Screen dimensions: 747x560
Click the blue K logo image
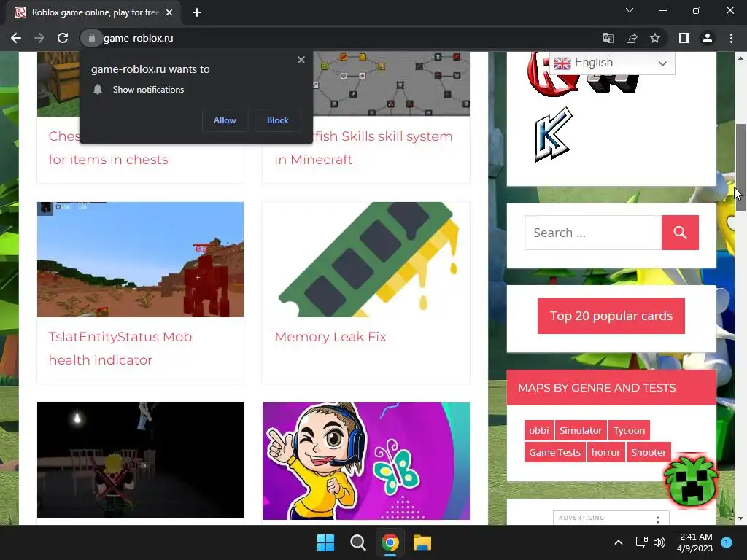click(553, 134)
